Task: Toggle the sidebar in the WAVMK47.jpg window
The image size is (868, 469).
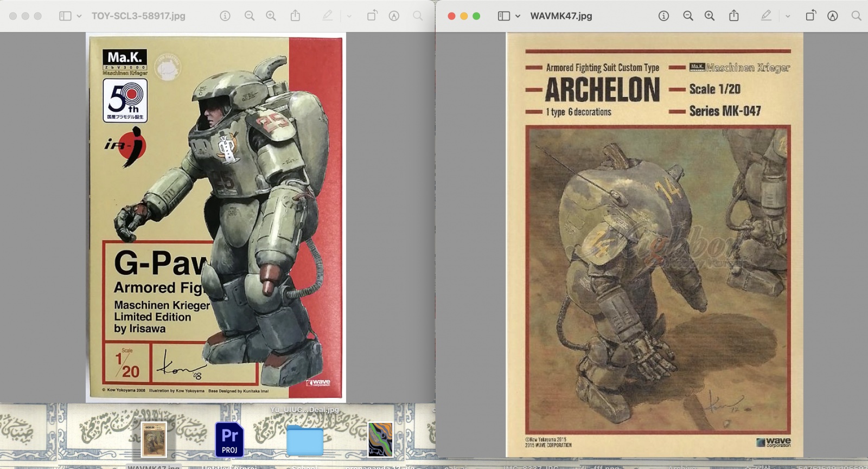Action: [504, 16]
